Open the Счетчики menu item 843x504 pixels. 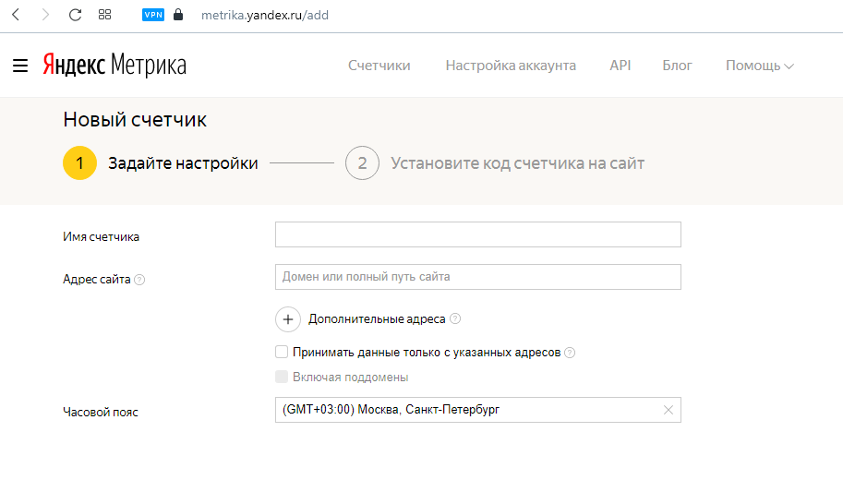click(379, 66)
